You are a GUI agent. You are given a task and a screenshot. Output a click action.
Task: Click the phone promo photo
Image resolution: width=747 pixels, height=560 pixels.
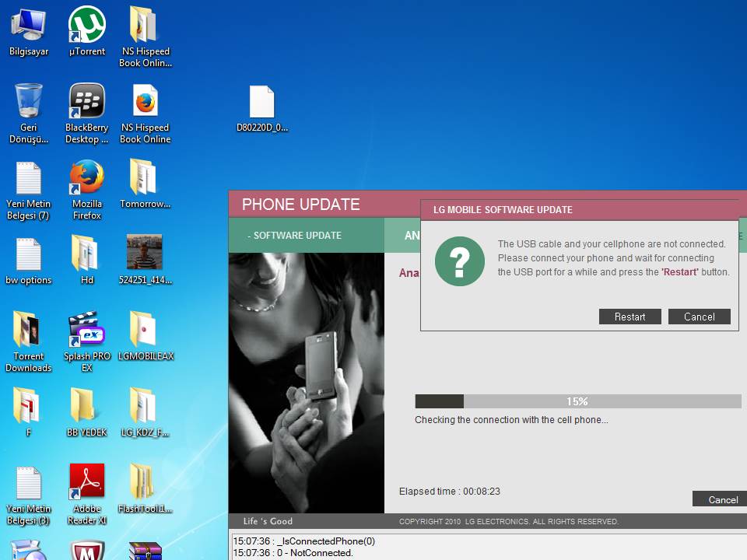[307, 383]
